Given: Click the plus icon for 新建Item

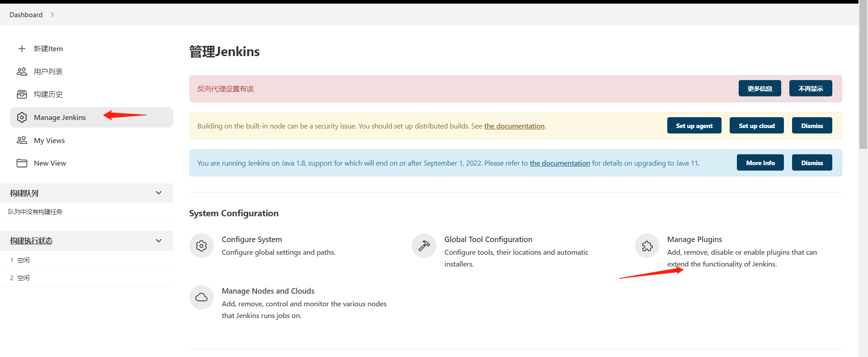Looking at the screenshot, I should (x=22, y=48).
